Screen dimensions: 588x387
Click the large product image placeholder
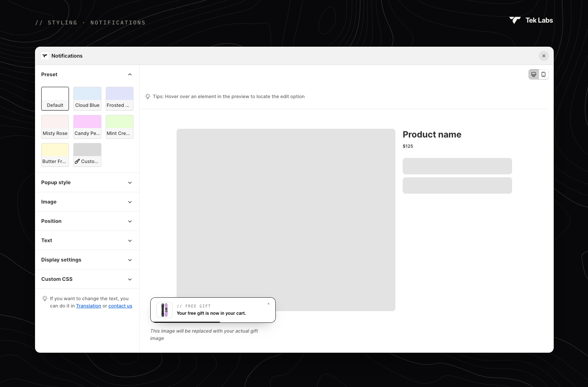click(286, 220)
